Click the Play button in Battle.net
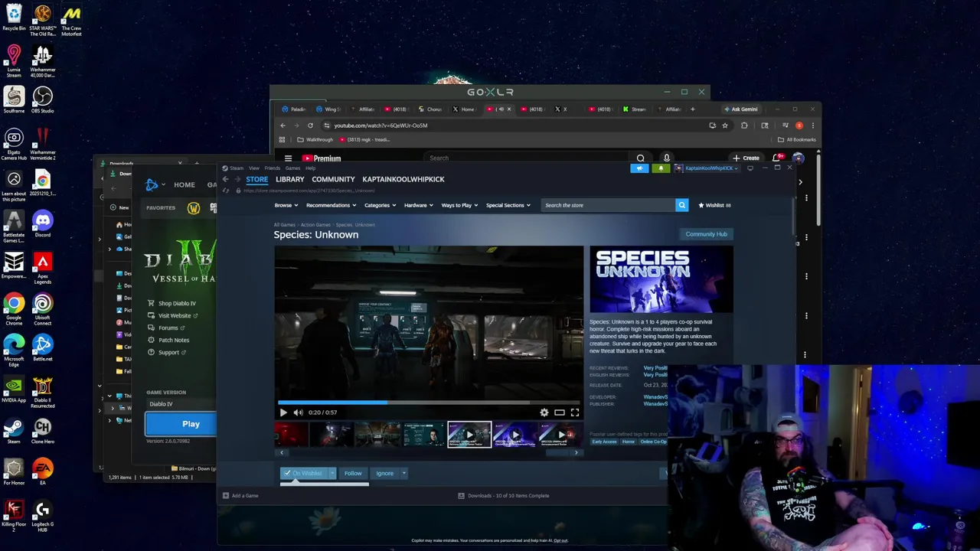Image resolution: width=980 pixels, height=551 pixels. 181,424
